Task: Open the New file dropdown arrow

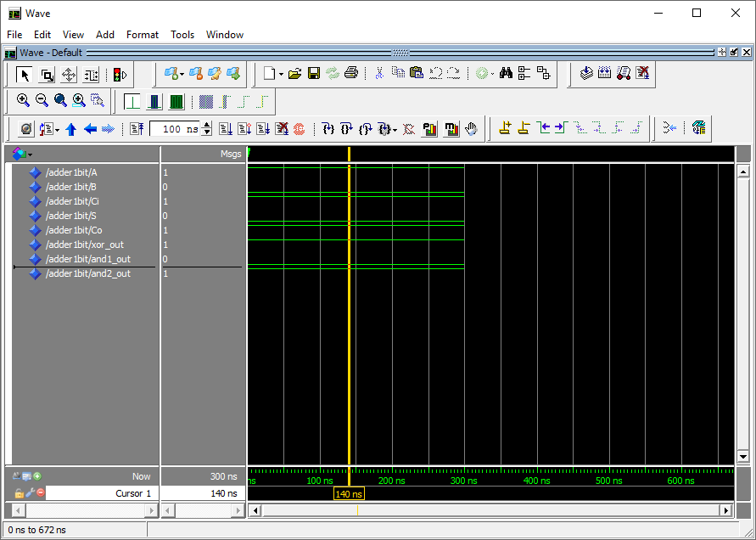Action: coord(281,75)
